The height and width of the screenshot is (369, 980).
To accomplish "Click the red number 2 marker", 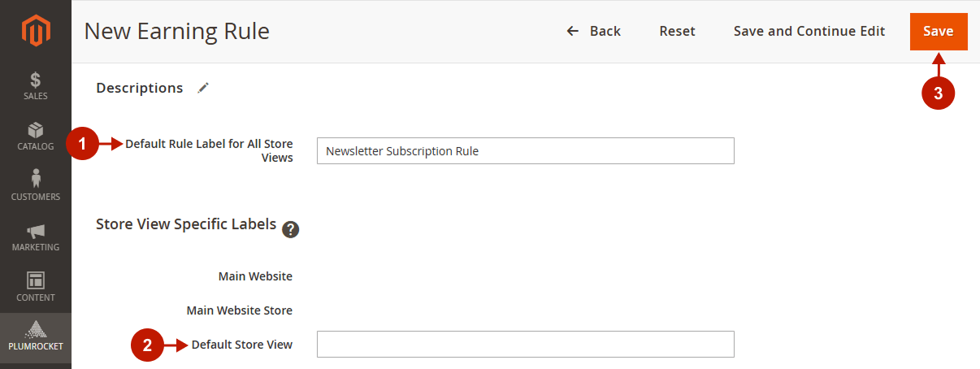I will (x=147, y=345).
